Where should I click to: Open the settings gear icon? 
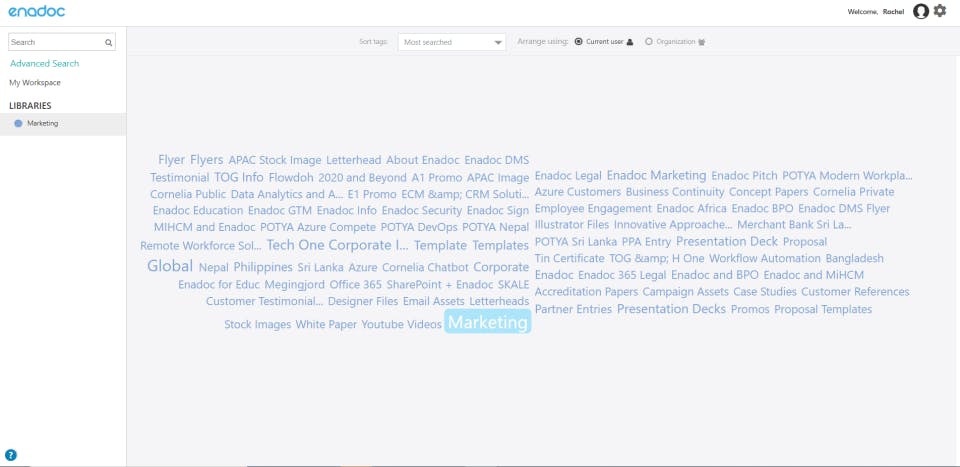pyautogui.click(x=940, y=11)
